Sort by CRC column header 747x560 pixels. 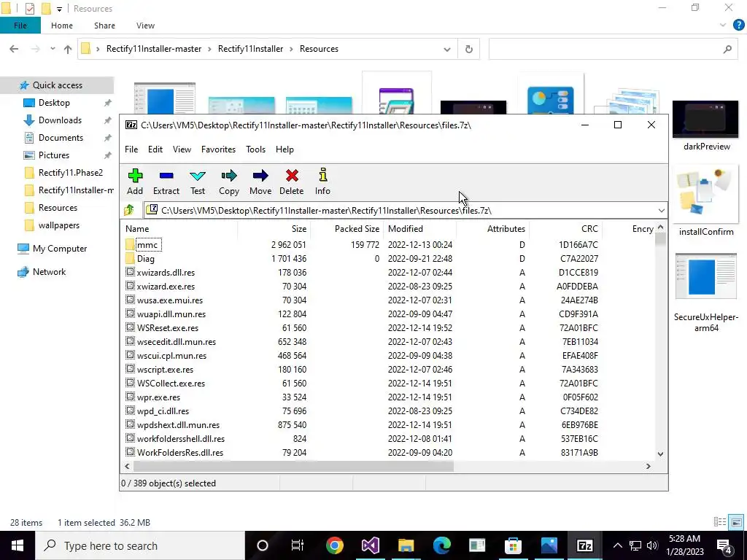565,228
